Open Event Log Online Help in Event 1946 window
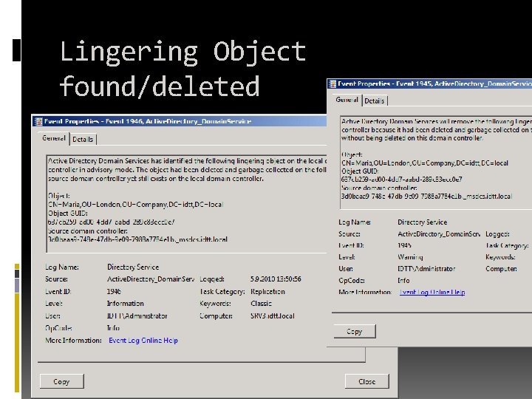 pos(143,341)
